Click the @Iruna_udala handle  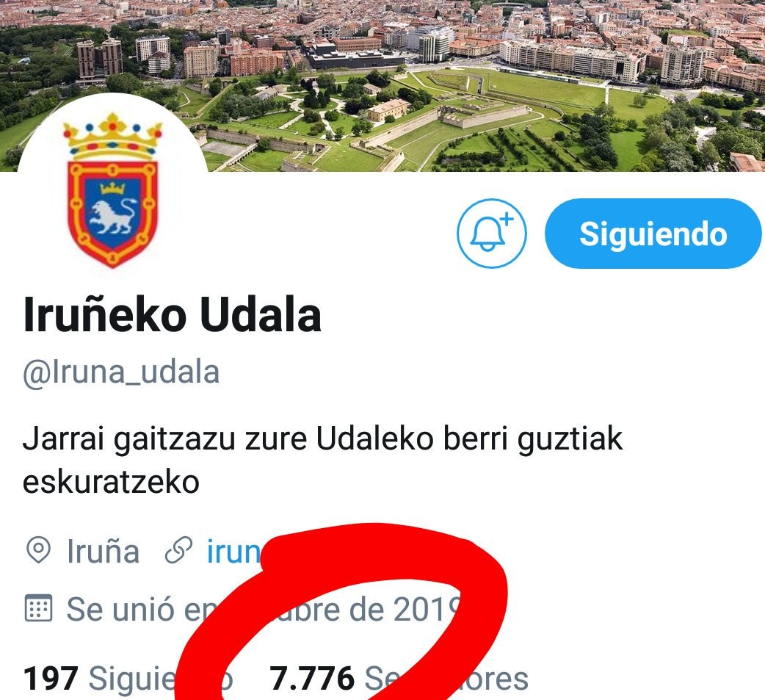pyautogui.click(x=121, y=372)
